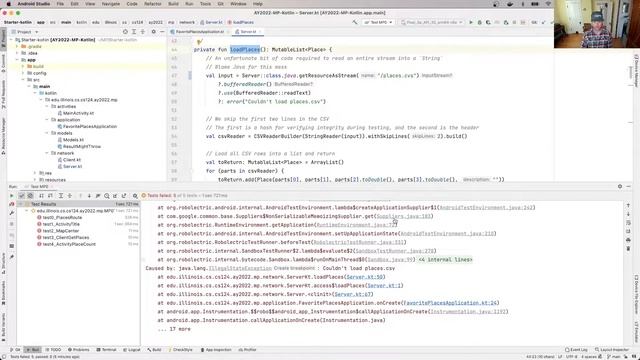This screenshot has height=360, width=640.
Task: Collapse all in Project panel toolbar
Action: [143, 32]
